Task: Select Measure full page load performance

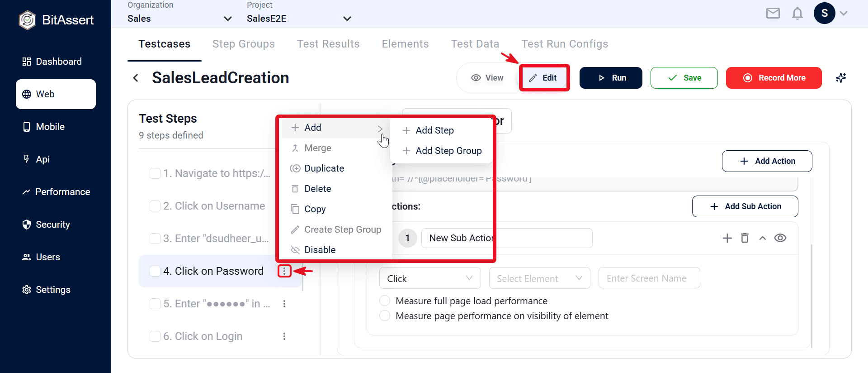Action: [385, 301]
